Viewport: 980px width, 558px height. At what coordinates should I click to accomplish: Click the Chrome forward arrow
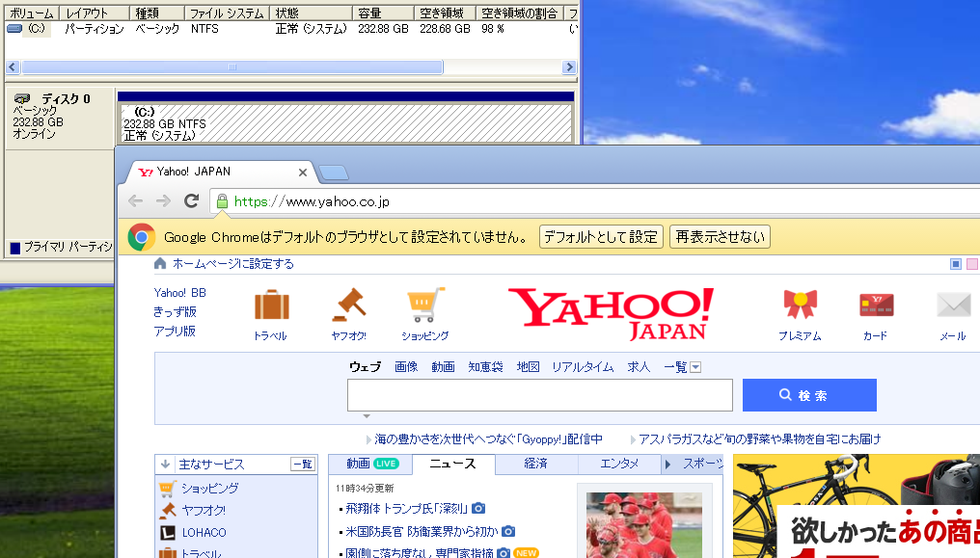163,201
